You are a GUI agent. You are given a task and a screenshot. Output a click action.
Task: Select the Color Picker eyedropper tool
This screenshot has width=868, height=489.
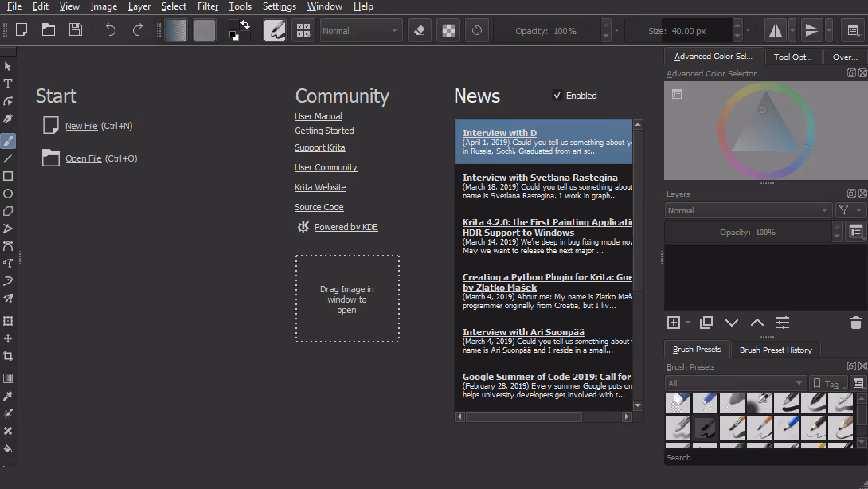tap(8, 396)
